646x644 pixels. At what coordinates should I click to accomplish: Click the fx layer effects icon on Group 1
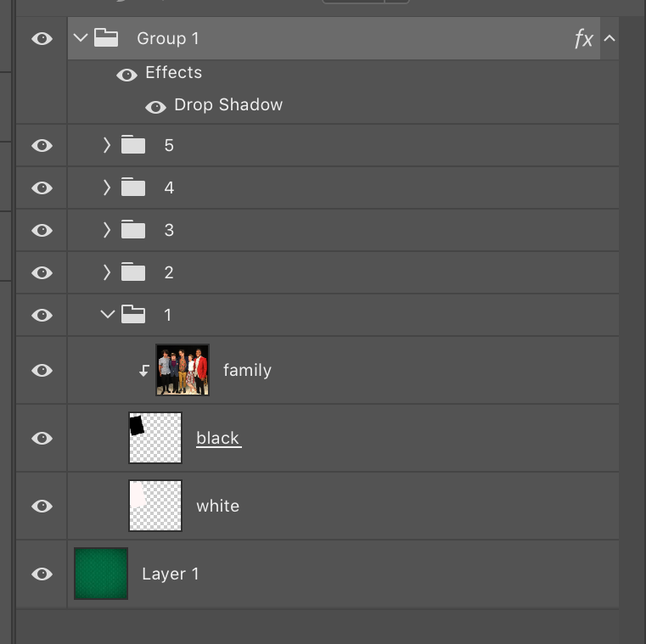point(584,39)
